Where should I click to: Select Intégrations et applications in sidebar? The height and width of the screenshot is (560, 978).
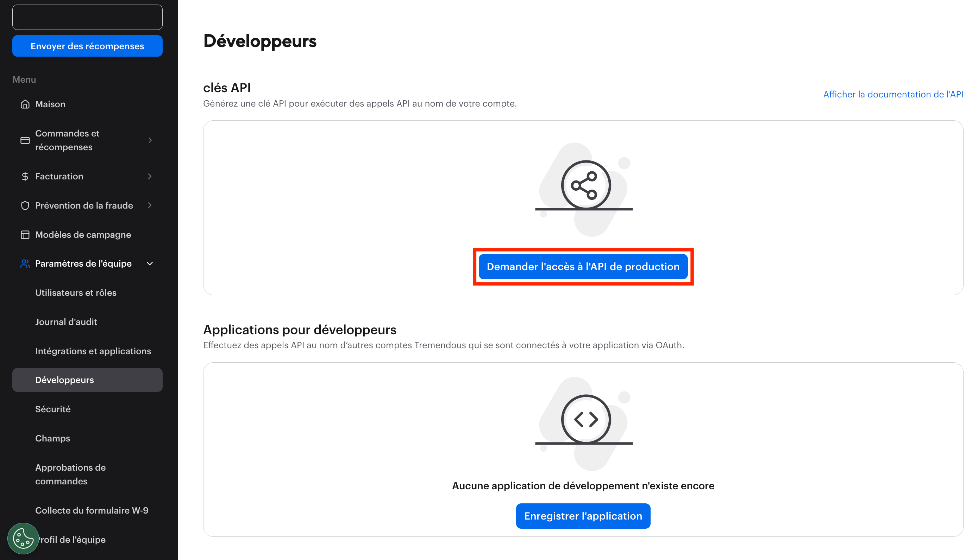[93, 351]
